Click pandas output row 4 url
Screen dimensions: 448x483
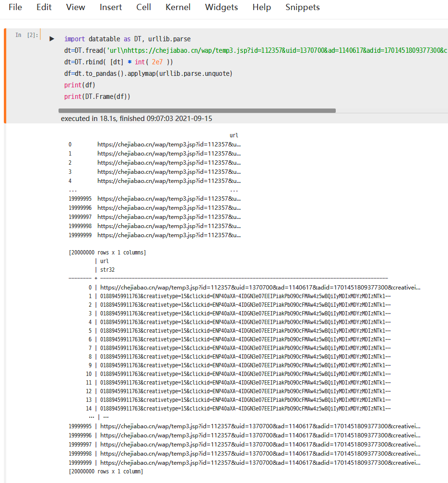click(x=169, y=181)
